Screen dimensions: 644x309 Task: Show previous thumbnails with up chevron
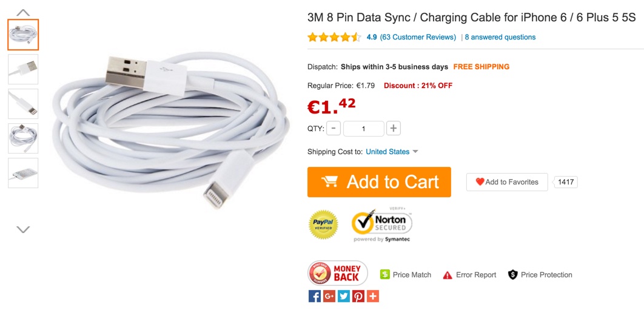tap(23, 12)
